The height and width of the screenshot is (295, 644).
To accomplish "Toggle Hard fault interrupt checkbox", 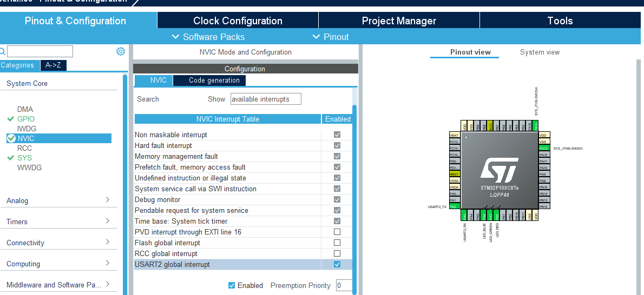I will click(x=337, y=145).
